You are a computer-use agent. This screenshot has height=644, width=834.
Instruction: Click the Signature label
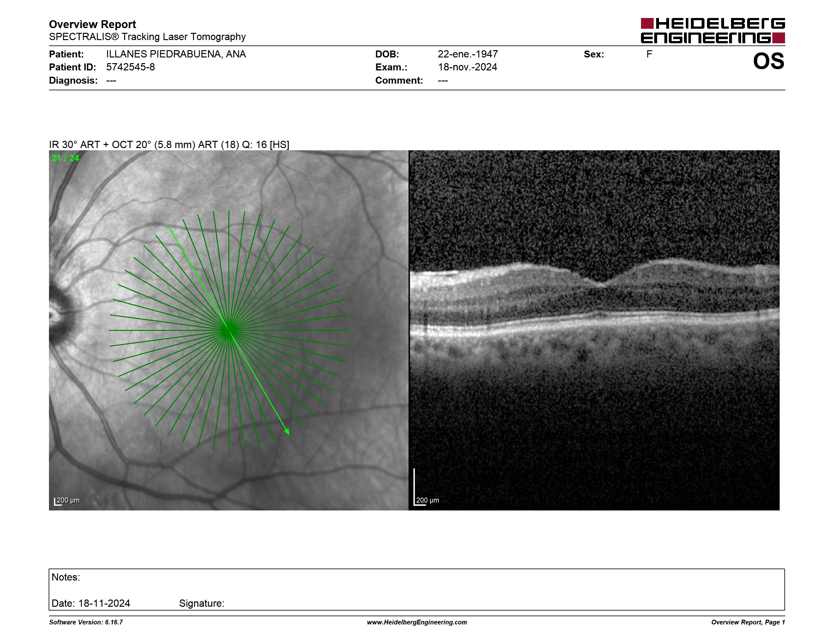[x=202, y=603]
